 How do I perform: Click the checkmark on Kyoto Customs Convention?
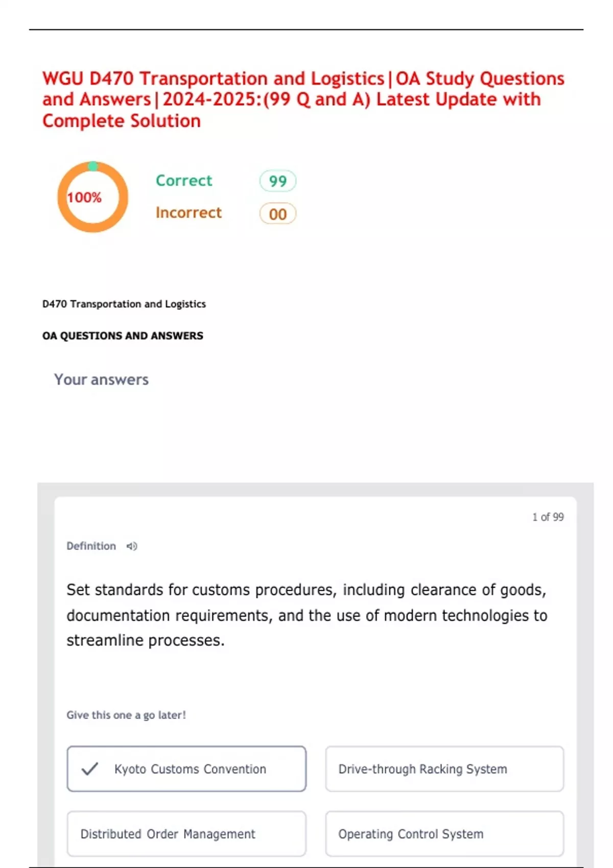[x=90, y=769]
